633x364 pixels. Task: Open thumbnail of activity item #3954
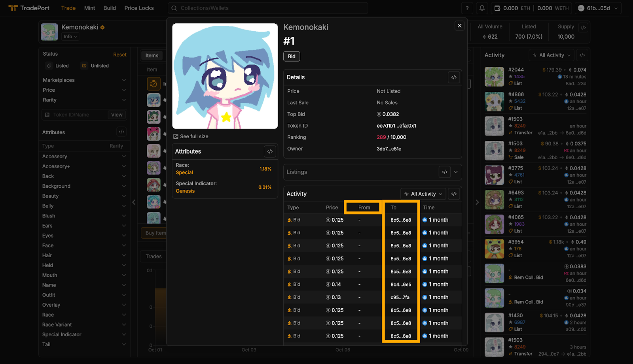pos(494,249)
